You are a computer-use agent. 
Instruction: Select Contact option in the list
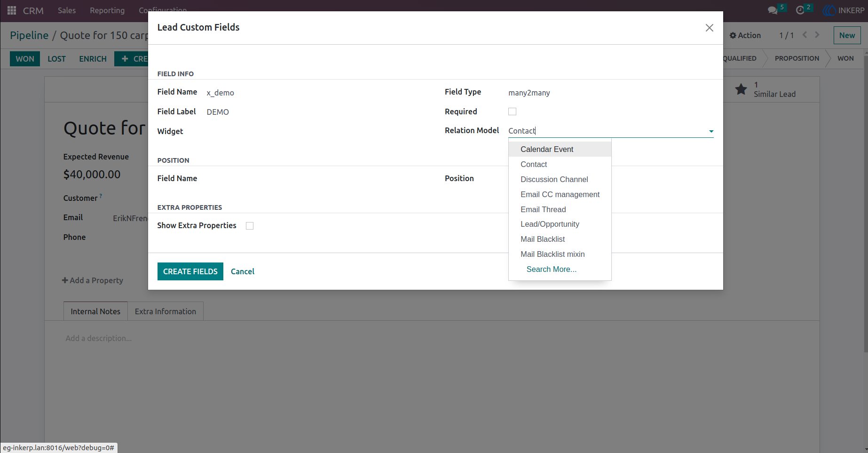click(560, 164)
